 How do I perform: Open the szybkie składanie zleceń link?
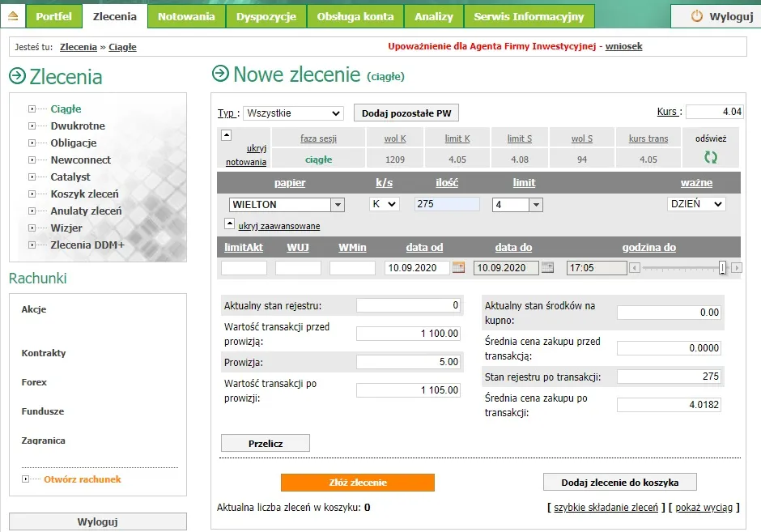(606, 507)
